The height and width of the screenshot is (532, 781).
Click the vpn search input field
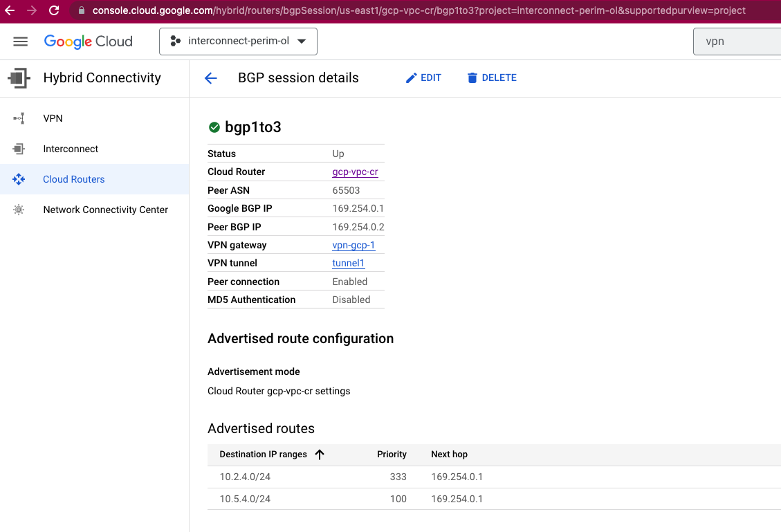[x=737, y=41]
